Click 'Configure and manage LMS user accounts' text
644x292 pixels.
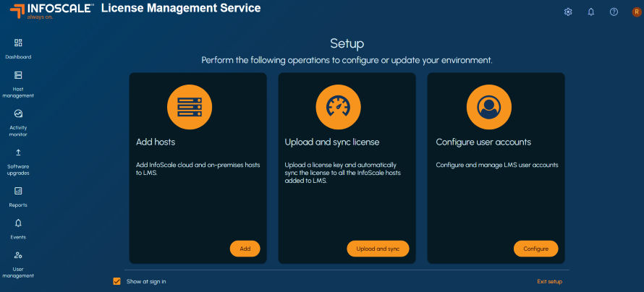pos(497,165)
